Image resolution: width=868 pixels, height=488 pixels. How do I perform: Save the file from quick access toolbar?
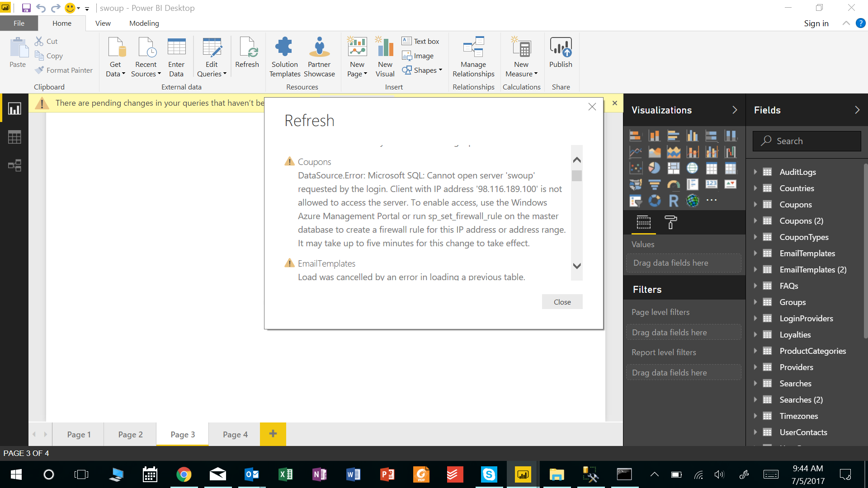pos(26,8)
